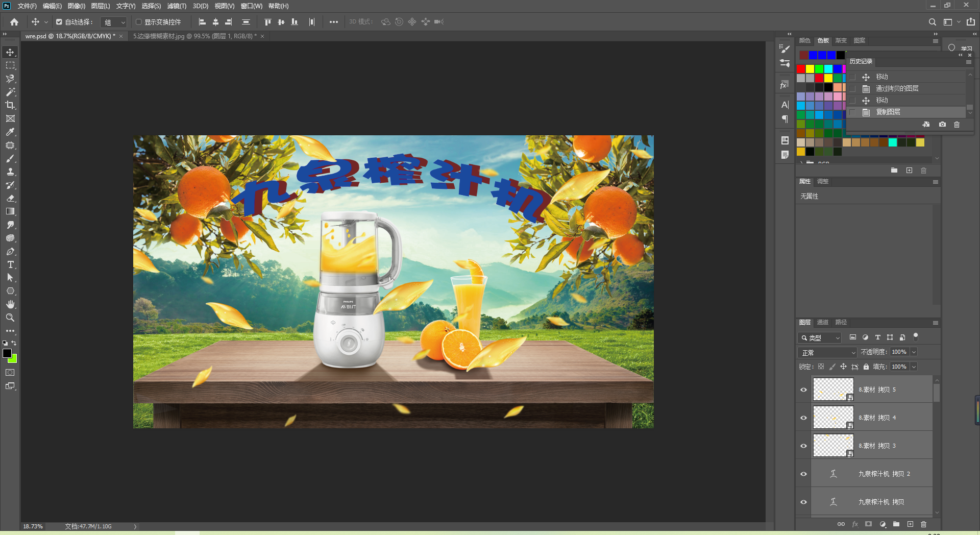Select the Eraser tool
The width and height of the screenshot is (980, 535).
coord(10,198)
